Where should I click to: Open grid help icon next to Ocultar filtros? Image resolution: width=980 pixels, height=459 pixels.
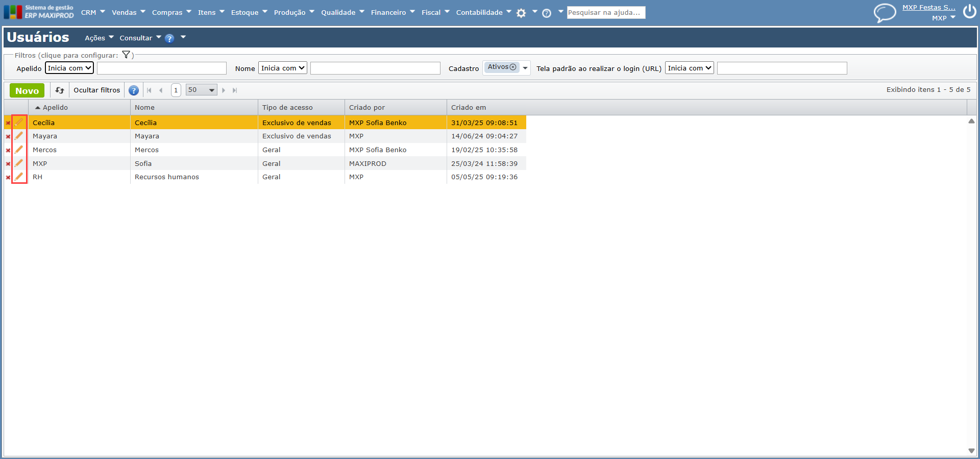click(x=134, y=90)
